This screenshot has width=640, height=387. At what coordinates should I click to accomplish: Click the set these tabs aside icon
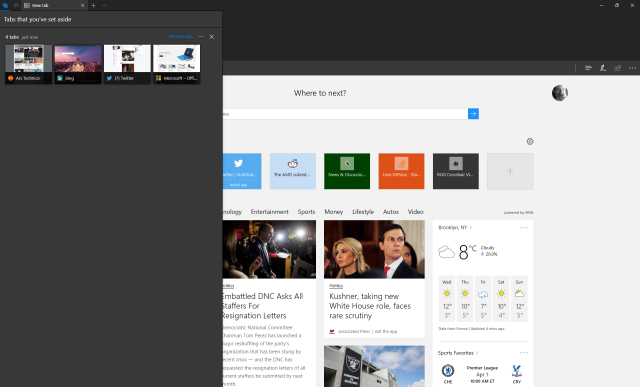tap(16, 5)
